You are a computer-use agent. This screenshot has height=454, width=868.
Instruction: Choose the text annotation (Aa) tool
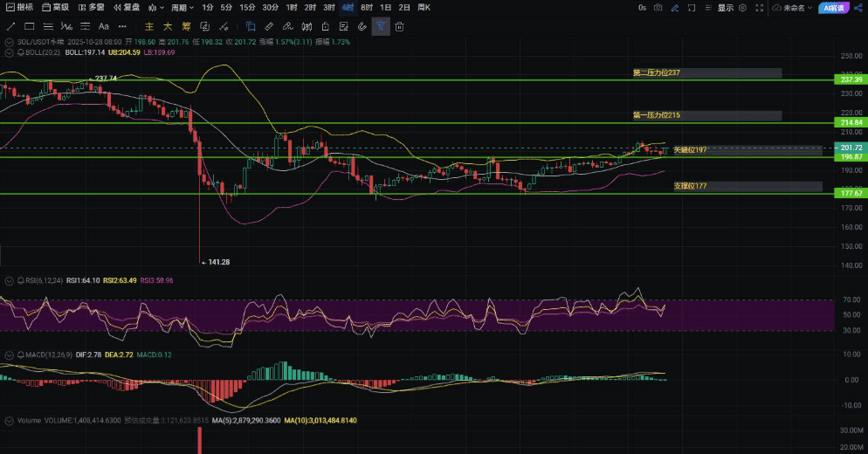tap(104, 26)
